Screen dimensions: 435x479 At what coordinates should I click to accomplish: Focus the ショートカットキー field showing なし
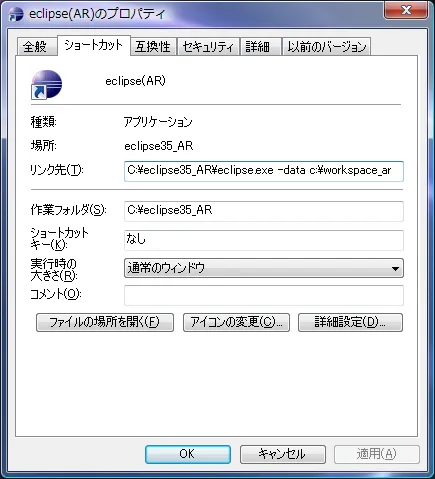click(264, 240)
